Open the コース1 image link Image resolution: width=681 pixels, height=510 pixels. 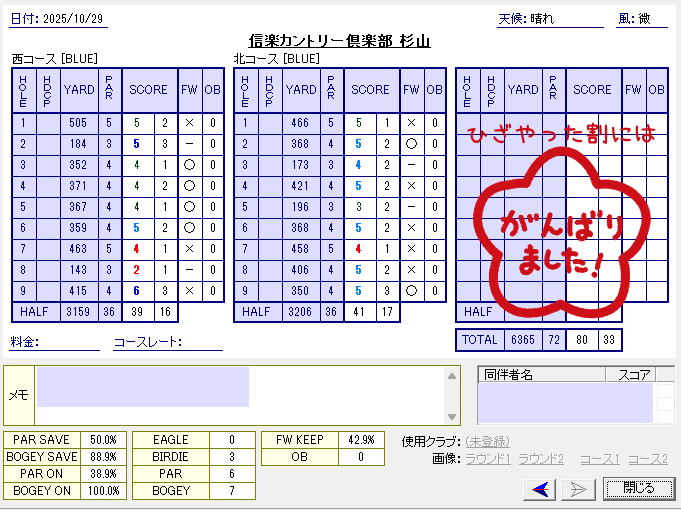(x=600, y=459)
